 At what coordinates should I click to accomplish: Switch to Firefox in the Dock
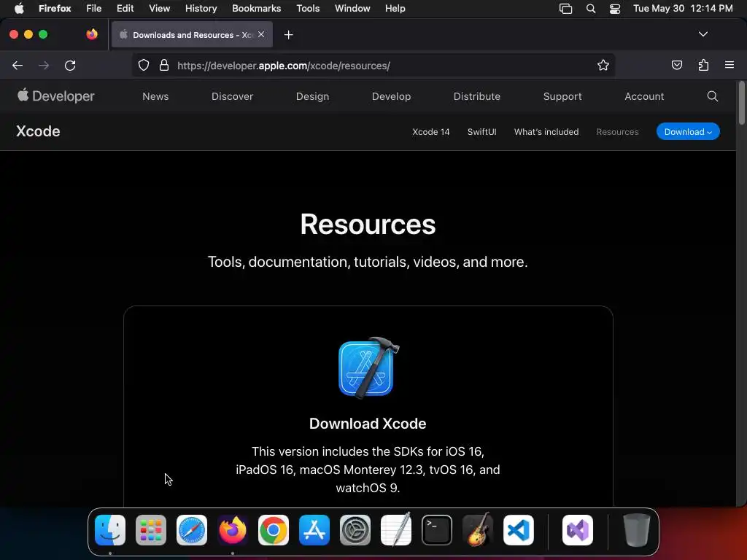[x=233, y=530]
